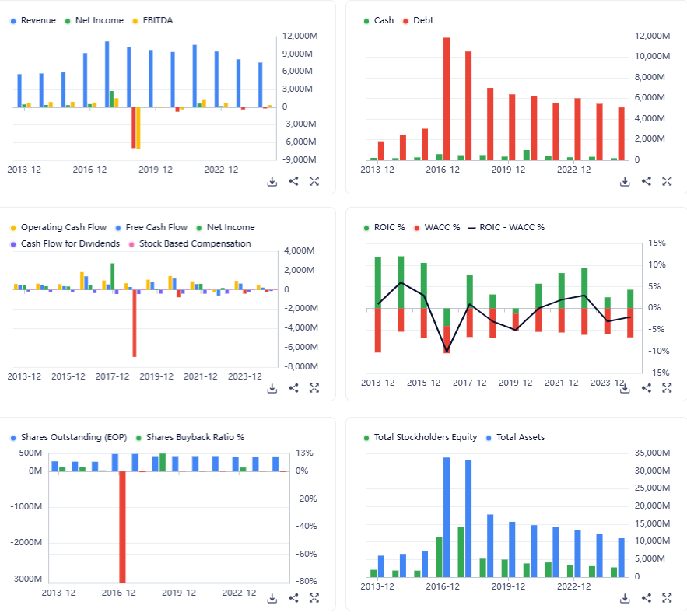Viewport: 687px width, 616px height.
Task: Toggle Stock Based Compensation legend entry
Action: 190,243
